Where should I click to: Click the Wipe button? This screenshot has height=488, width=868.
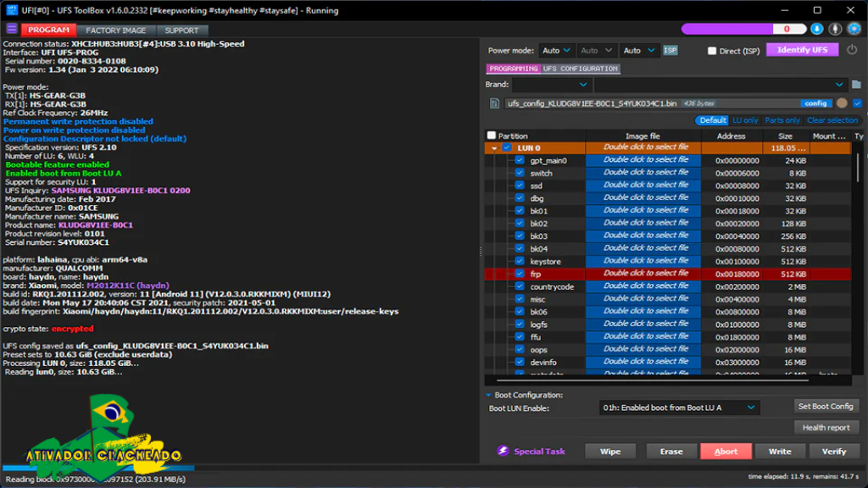(610, 452)
